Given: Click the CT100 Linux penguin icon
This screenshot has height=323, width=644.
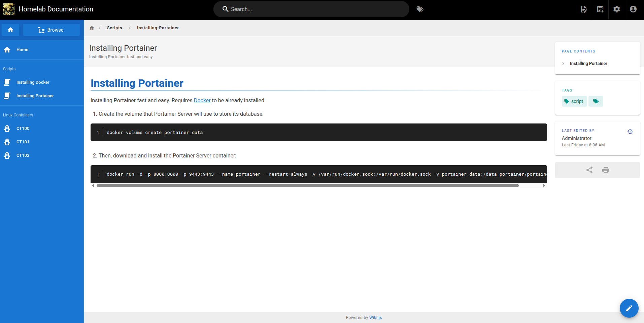Looking at the screenshot, I should tap(7, 129).
